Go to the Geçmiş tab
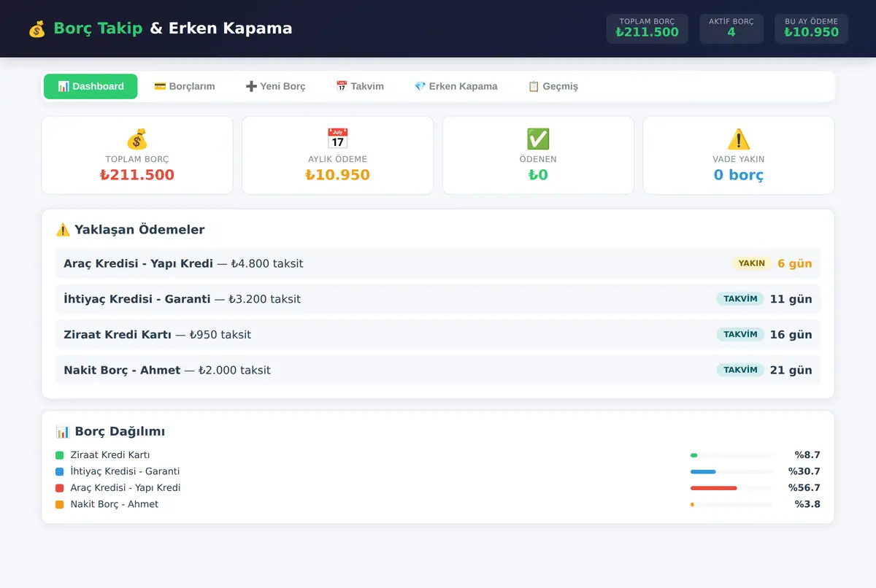 pyautogui.click(x=553, y=86)
